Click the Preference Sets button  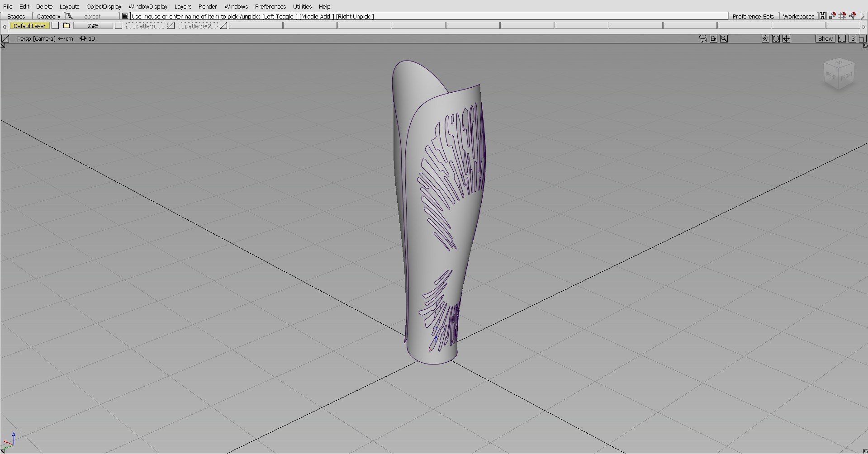753,16
